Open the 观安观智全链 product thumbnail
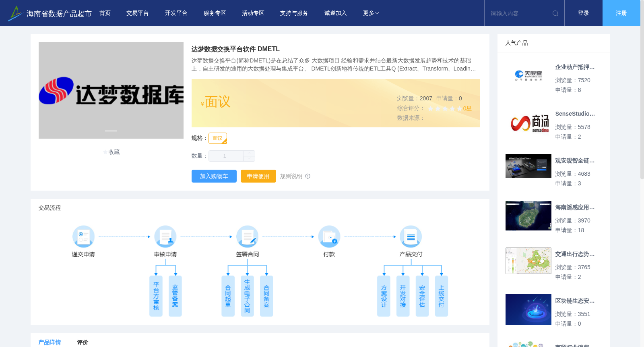Screen dimensions: 644x347 (x=528, y=166)
